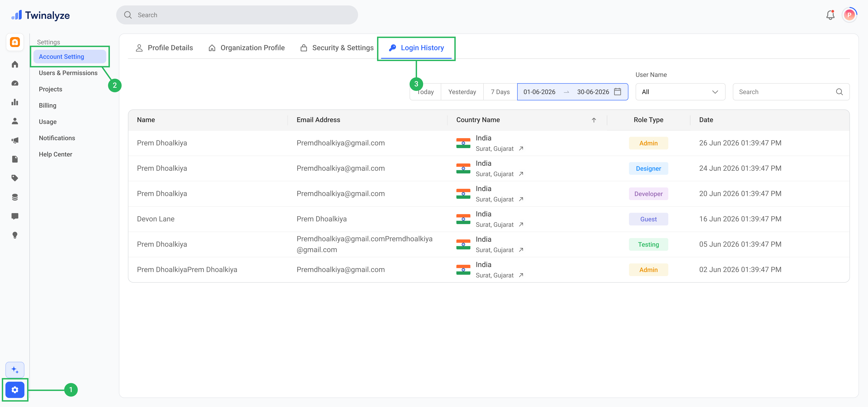Select name Prem DhoalkiyaPrem Dhoalkiya
868x407 pixels.
(187, 270)
